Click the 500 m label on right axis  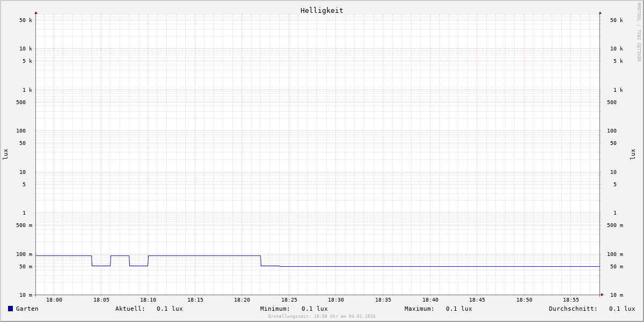tap(615, 225)
